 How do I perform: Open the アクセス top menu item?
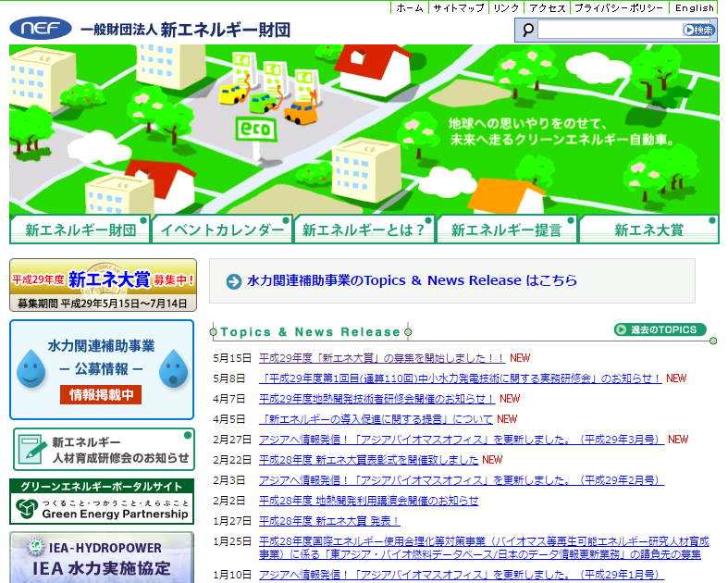pos(548,8)
